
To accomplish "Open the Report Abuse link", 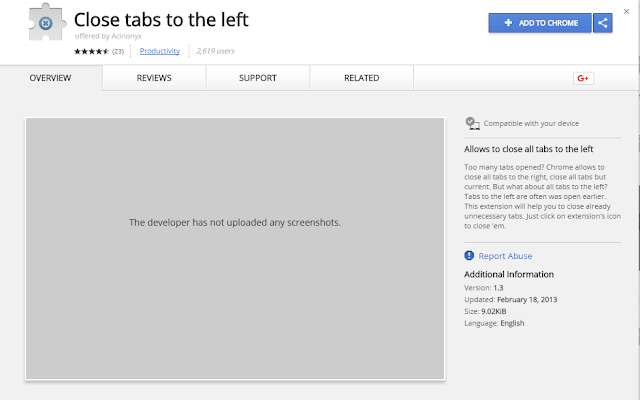I will click(505, 256).
